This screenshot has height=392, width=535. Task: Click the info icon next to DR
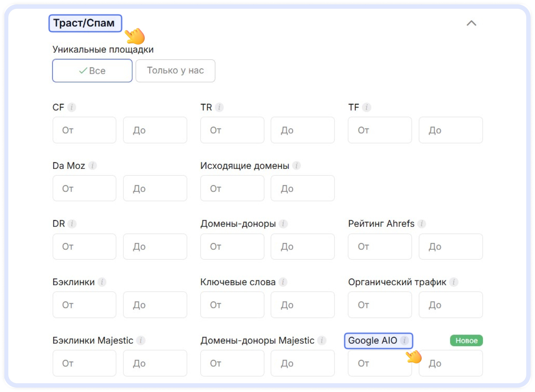72,224
